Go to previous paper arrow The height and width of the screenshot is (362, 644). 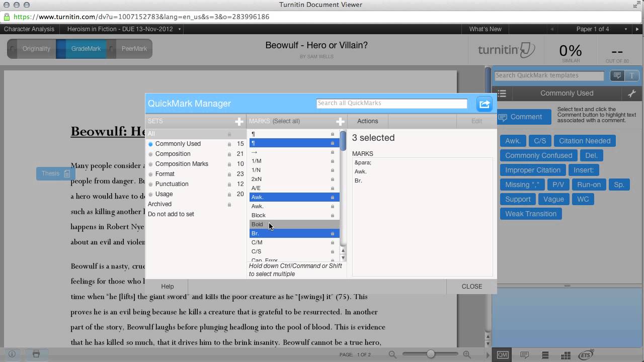552,29
